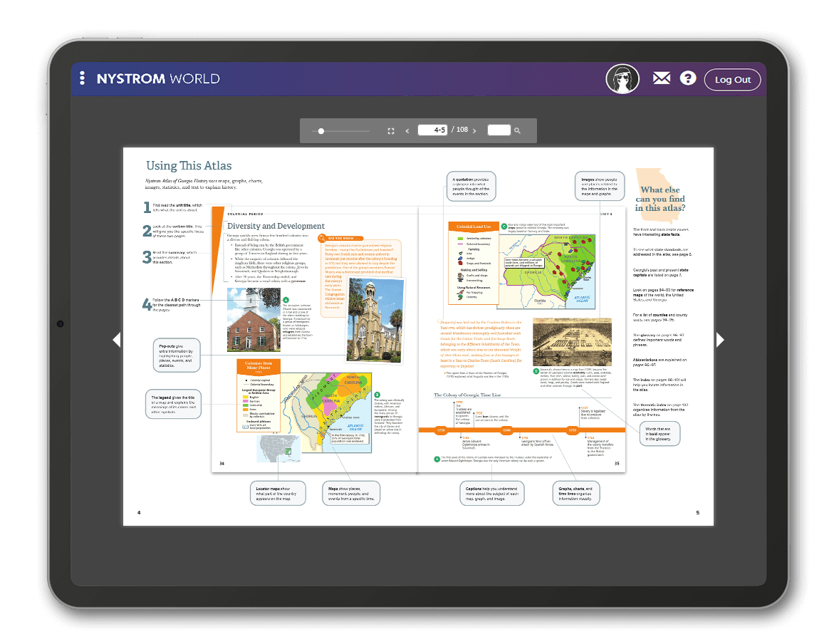
Task: Open the help question-mark icon
Action: (687, 78)
